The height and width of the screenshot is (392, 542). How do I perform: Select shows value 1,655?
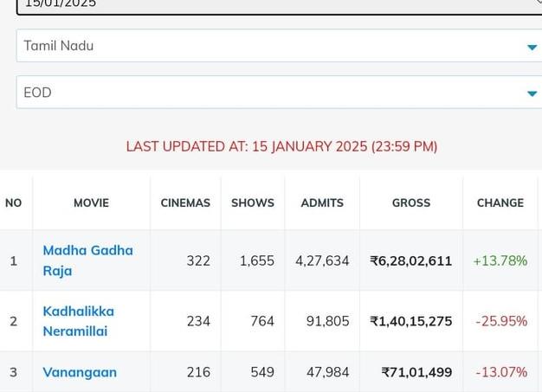tap(257, 260)
